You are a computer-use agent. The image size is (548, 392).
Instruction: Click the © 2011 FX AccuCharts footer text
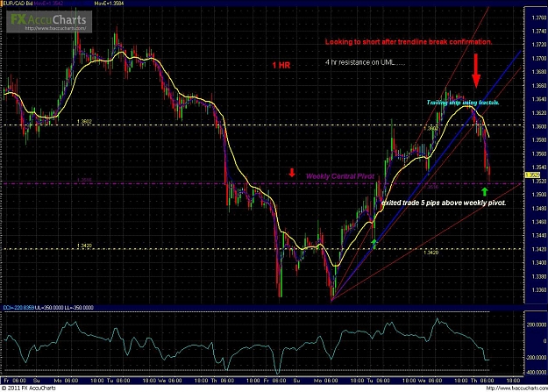coord(29,388)
